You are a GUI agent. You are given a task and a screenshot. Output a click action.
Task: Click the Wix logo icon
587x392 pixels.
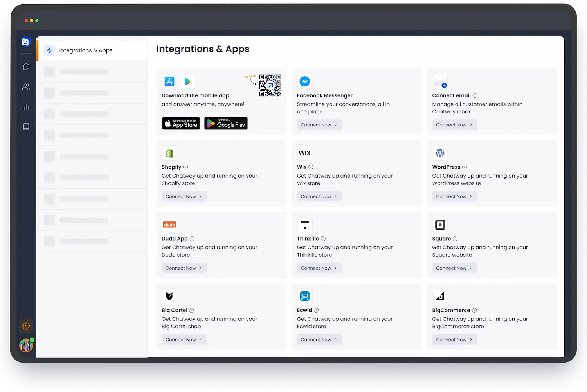(x=305, y=153)
